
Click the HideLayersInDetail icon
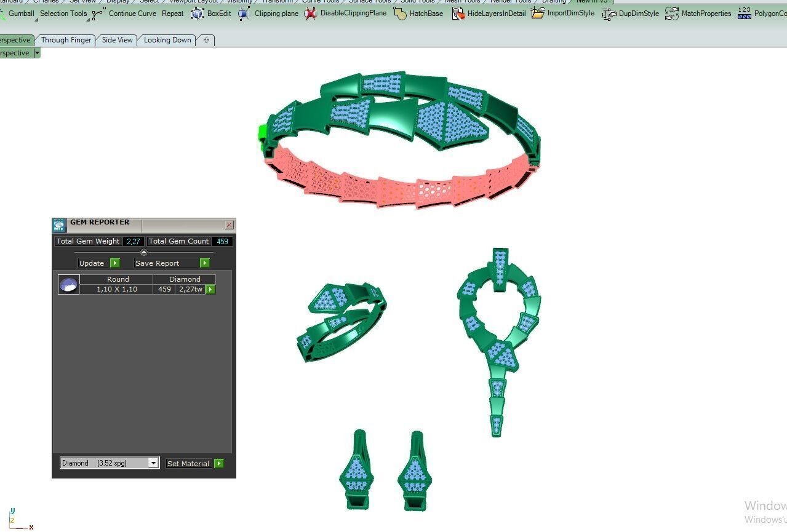(x=458, y=14)
